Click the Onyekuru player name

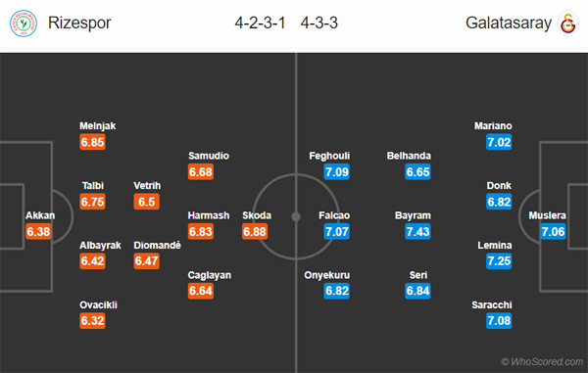pos(327,275)
